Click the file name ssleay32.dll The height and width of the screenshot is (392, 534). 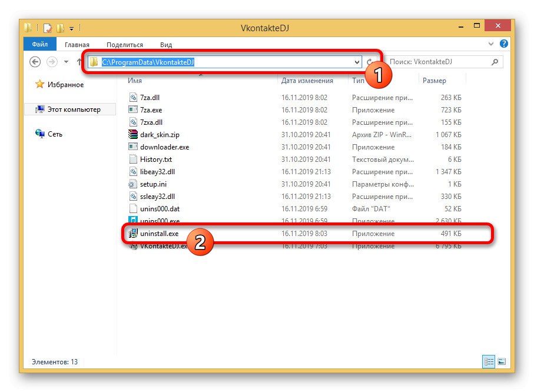click(157, 197)
